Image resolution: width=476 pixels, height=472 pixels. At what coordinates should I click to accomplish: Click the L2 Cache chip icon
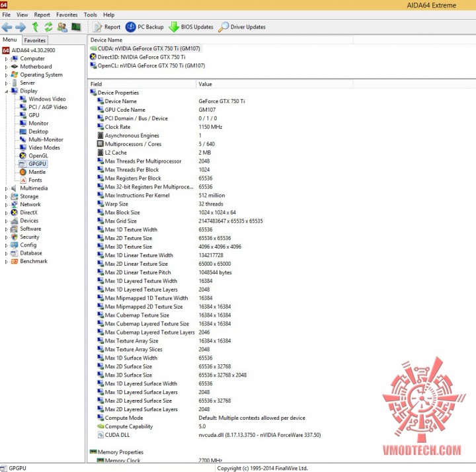tap(100, 153)
